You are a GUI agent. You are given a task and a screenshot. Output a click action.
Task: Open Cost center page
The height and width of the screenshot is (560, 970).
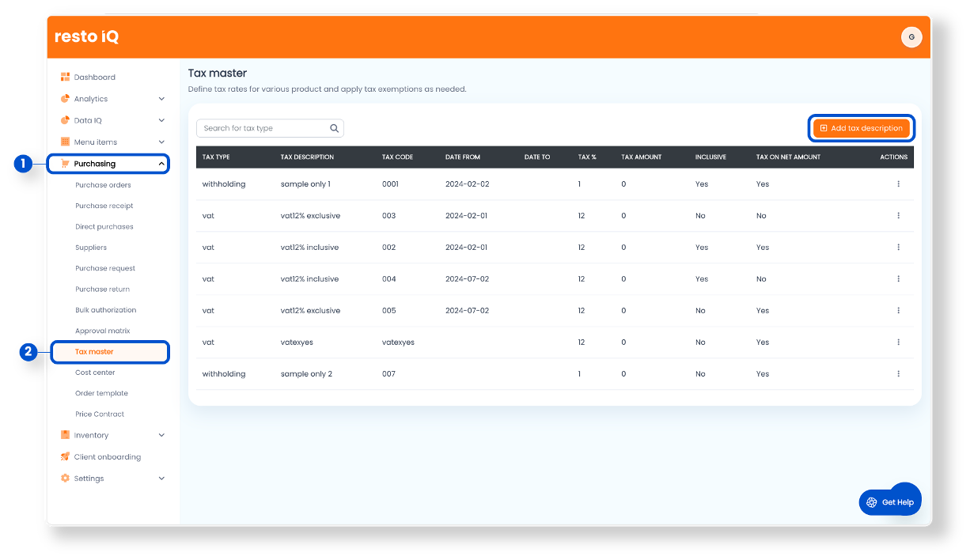(95, 373)
